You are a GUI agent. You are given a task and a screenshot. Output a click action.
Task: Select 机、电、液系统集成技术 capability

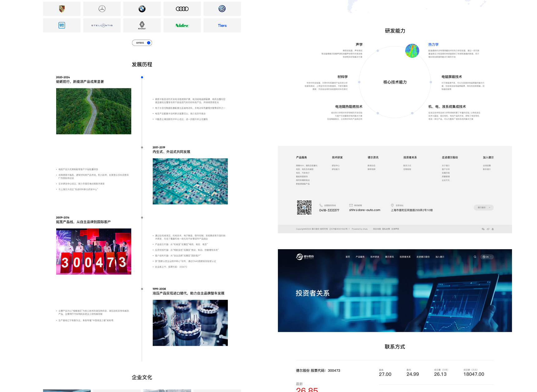[x=447, y=107]
